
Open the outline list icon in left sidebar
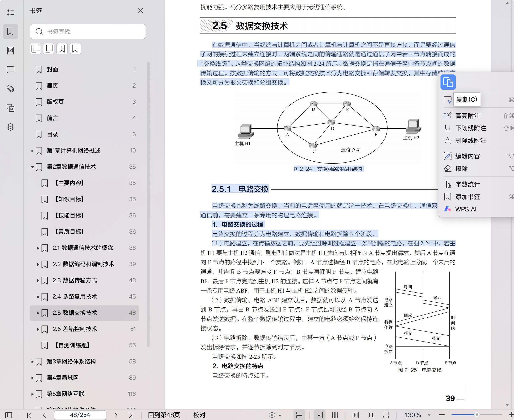10,12
